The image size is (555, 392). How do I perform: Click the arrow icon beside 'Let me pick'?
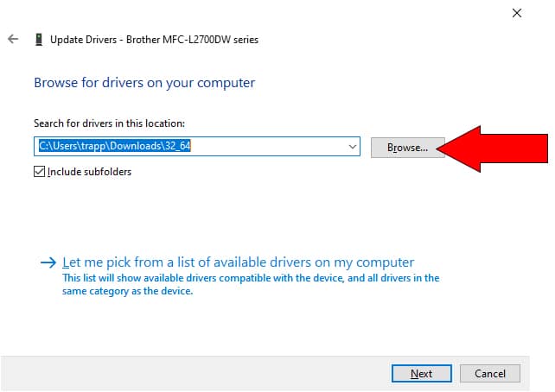pyautogui.click(x=48, y=262)
